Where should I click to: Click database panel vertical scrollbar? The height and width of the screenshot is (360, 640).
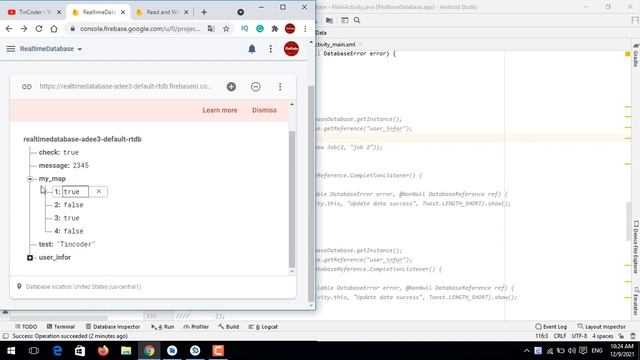click(291, 199)
